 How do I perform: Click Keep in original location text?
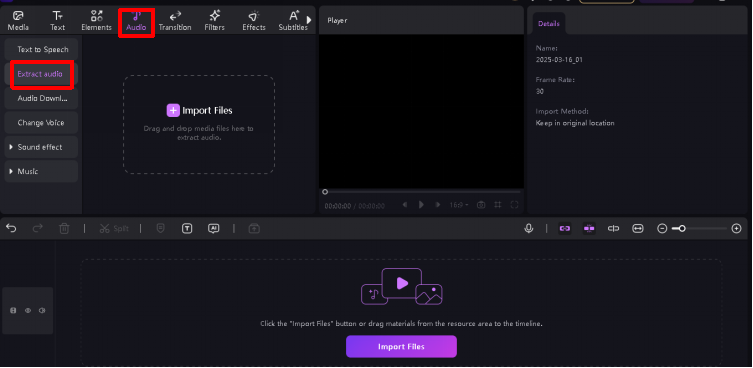[x=575, y=123]
